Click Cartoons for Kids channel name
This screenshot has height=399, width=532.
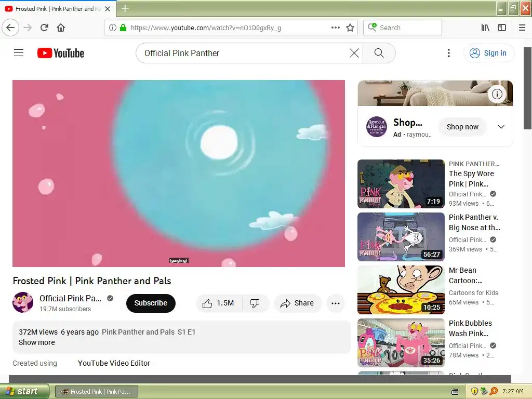[x=473, y=292]
